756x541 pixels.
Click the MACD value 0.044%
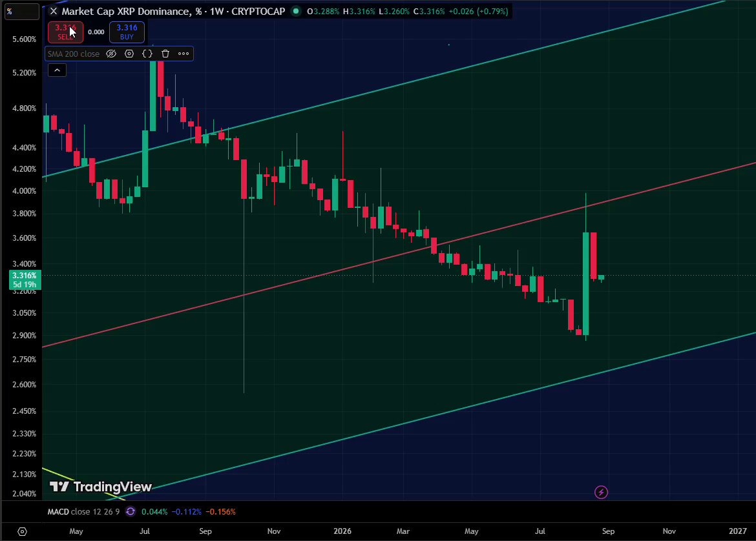(153, 511)
